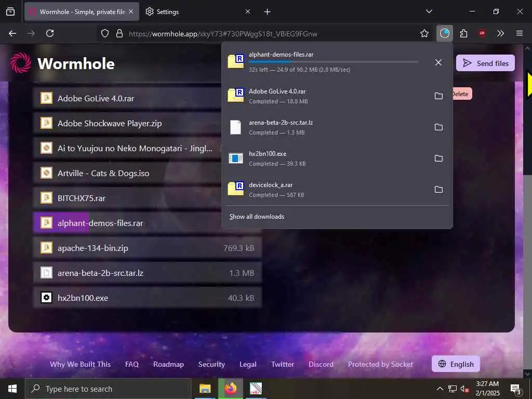Open the list all tabs dropdown
The height and width of the screenshot is (399, 532).
[x=429, y=11]
